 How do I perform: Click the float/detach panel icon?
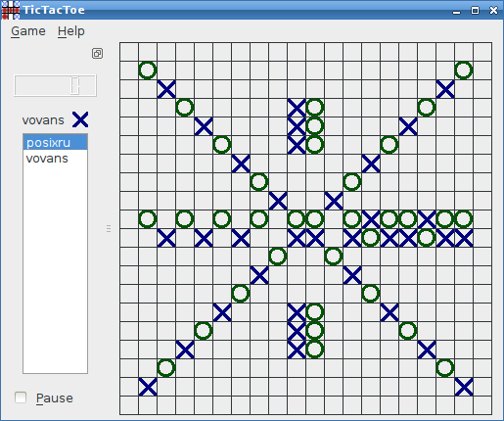pos(97,53)
